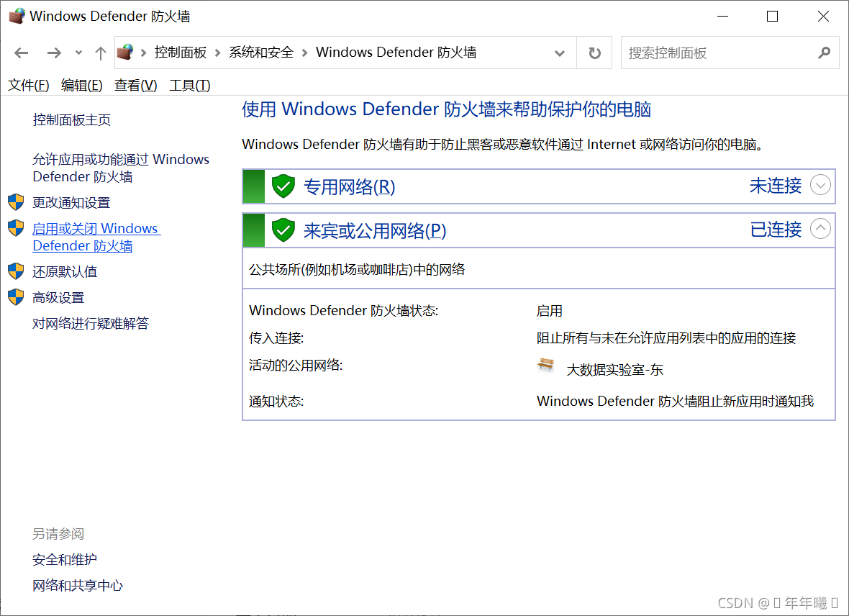Click the Windows Defender 防火墙阻止新应用时通知我 value
Image resolution: width=849 pixels, height=616 pixels.
675,402
